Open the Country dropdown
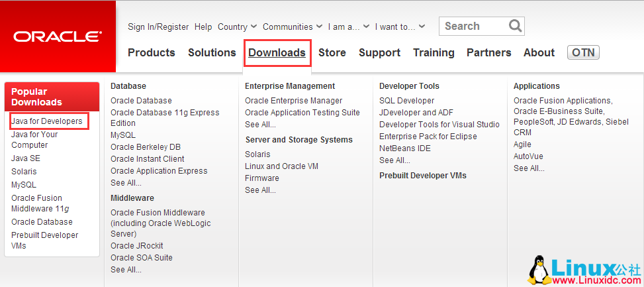Image resolution: width=644 pixels, height=287 pixels. 237,27
